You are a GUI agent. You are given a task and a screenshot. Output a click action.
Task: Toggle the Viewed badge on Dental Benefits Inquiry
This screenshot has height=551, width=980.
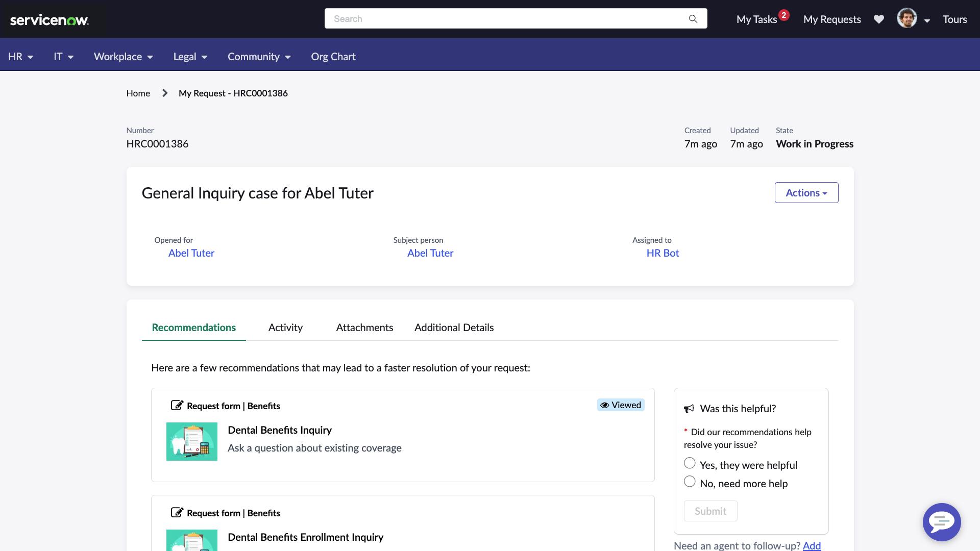click(x=620, y=405)
